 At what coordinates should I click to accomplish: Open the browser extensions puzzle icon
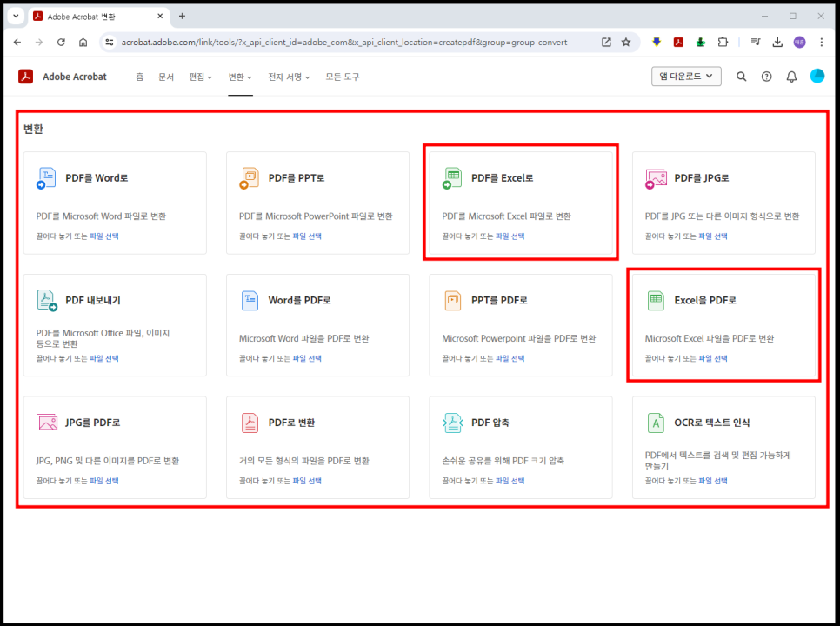tap(723, 42)
